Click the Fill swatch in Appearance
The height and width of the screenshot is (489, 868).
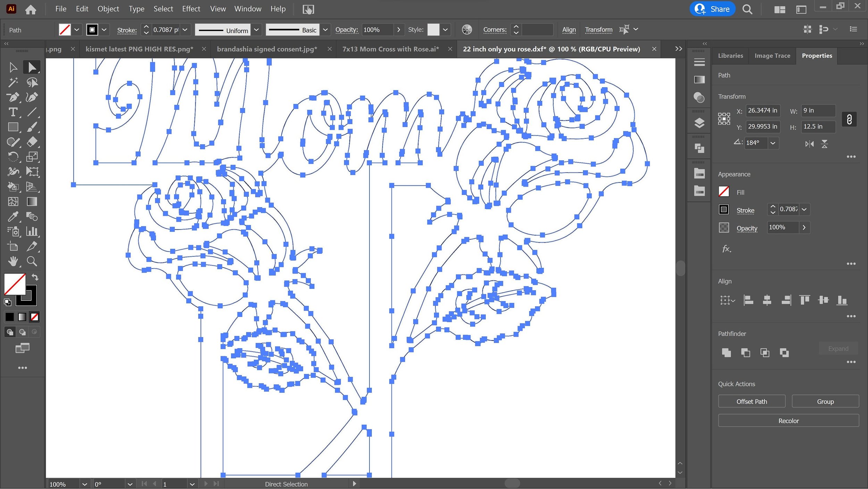point(724,192)
